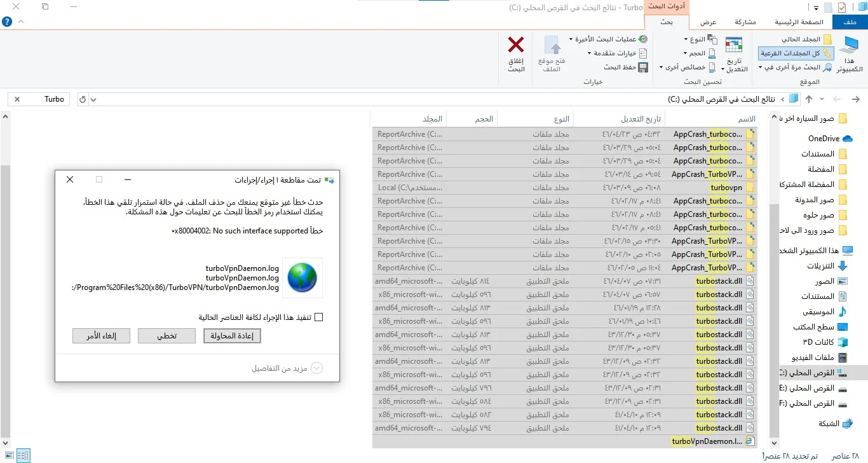Clear the Turbo search box with X
Screen dimensions: 868x463
(x=17, y=99)
